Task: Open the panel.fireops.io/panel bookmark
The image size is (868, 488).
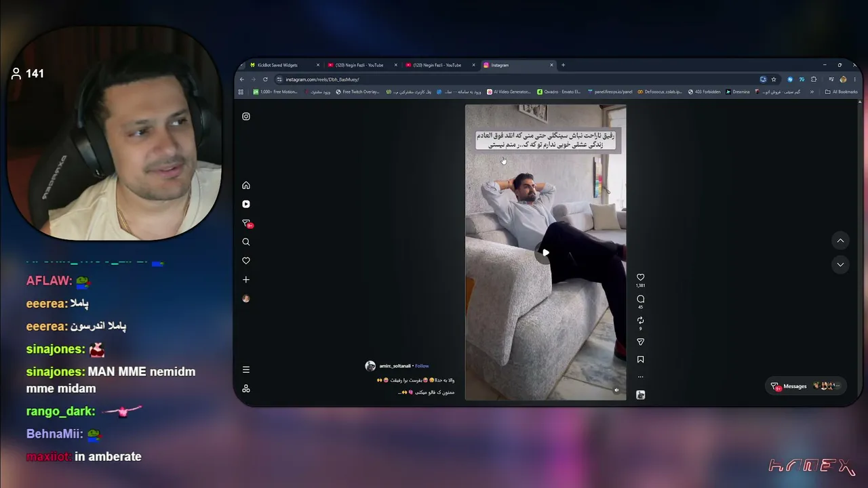Action: [x=610, y=92]
